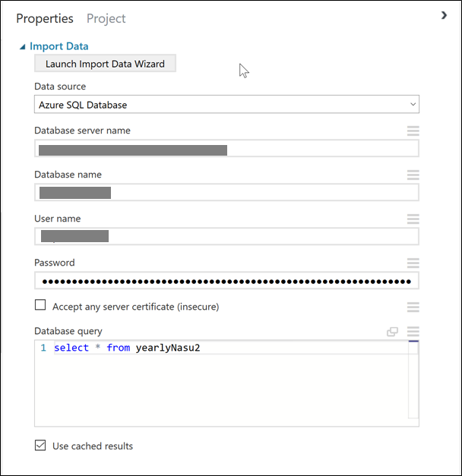Viewport: 462px width, 476px height.
Task: Open the Data source dropdown
Action: click(226, 105)
